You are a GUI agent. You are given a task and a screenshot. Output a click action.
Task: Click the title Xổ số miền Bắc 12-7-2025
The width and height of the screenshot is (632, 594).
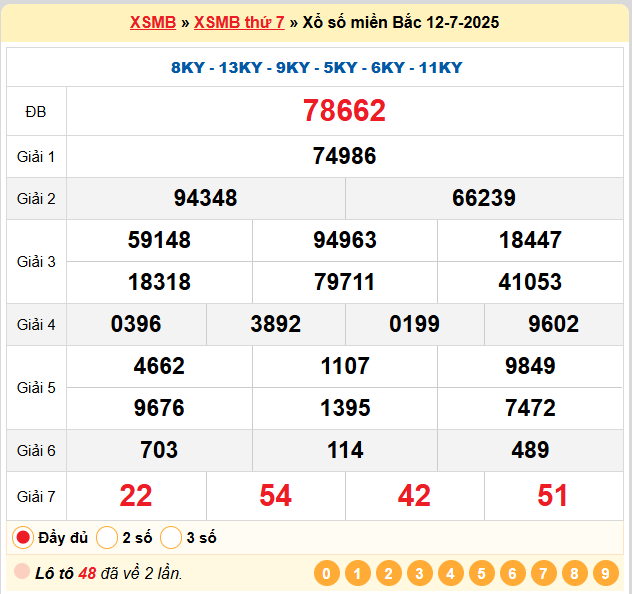[x=401, y=23]
